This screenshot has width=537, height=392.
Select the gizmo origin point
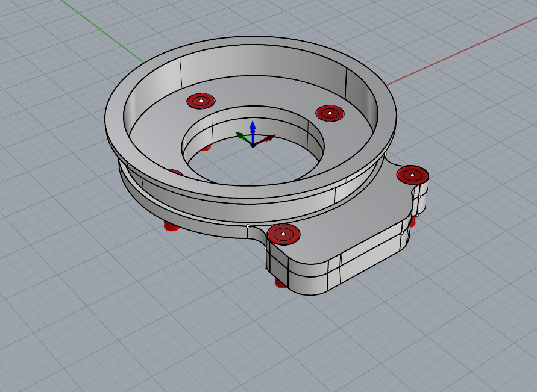click(253, 145)
